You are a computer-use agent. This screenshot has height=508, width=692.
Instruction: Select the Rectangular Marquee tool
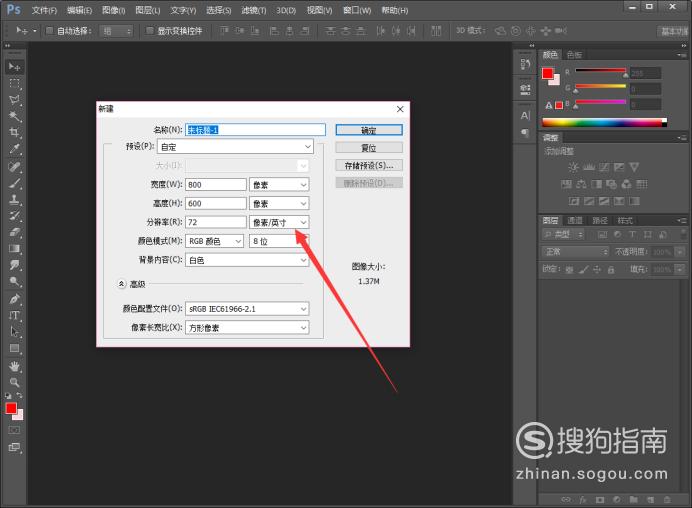tap(14, 83)
